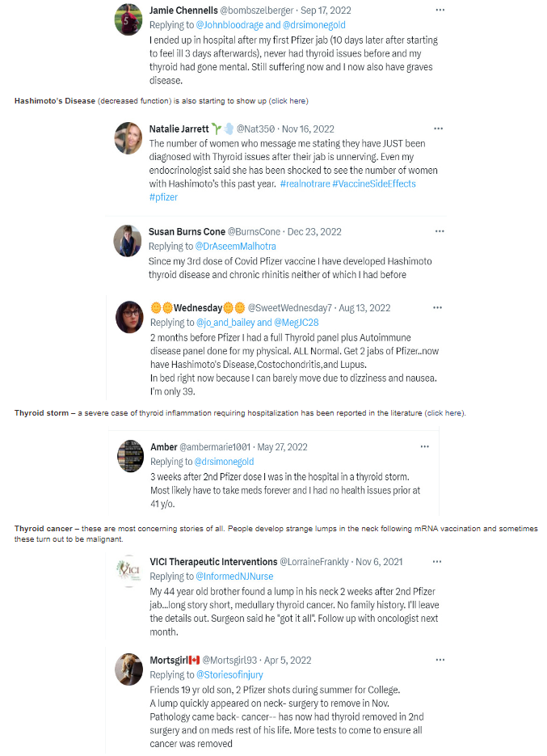
Task: Open the @DrAseemMalhotra mention link
Action: tap(235, 247)
